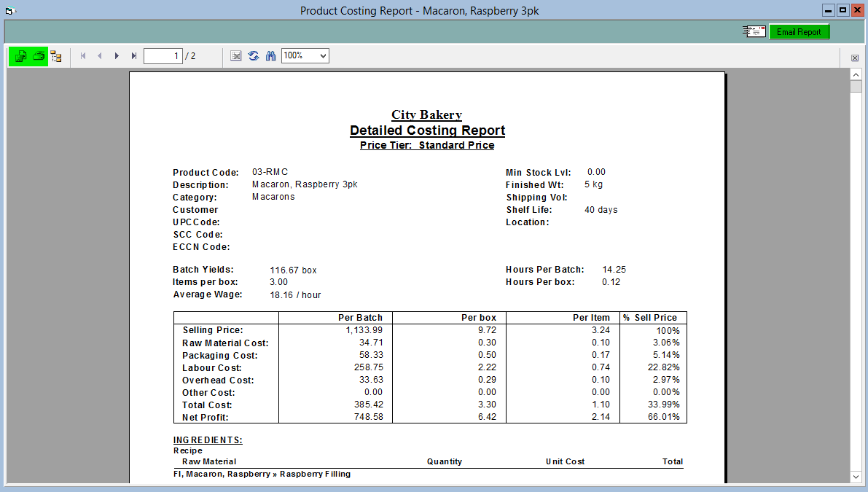This screenshot has height=492, width=868.
Task: Go to first page arrow
Action: (83, 56)
